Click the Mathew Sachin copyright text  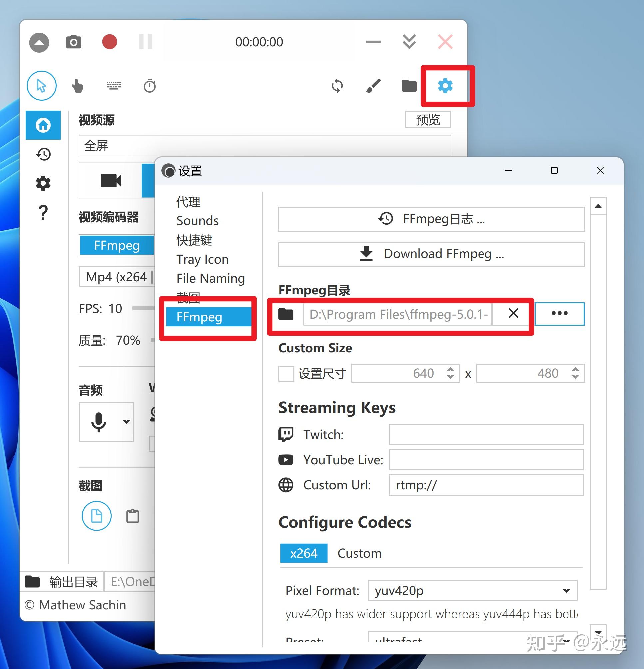coord(75,605)
